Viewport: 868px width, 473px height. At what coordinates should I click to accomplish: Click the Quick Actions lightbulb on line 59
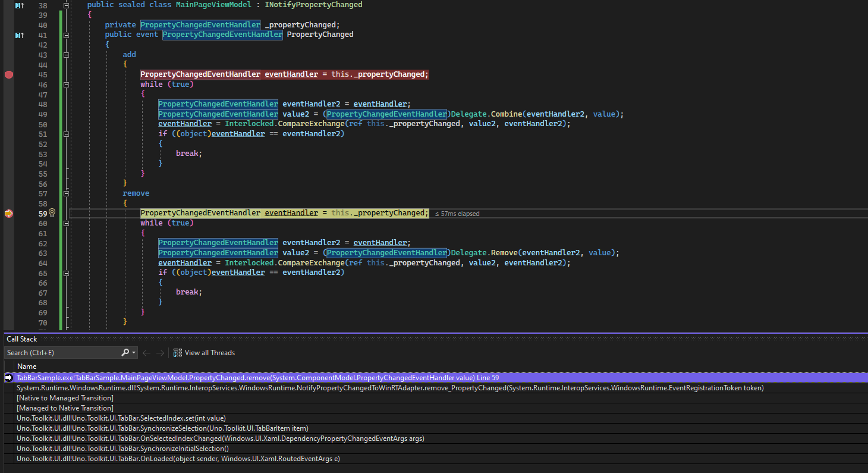[x=51, y=213]
